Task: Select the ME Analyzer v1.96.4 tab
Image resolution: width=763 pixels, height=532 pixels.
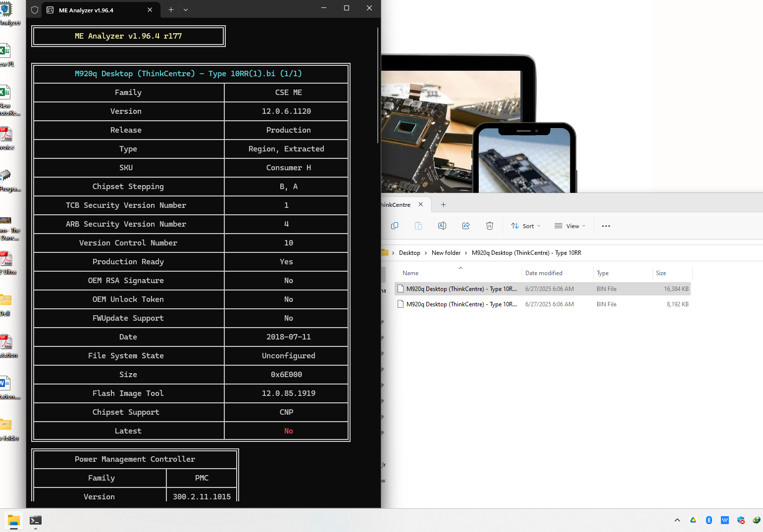Action: [101, 10]
